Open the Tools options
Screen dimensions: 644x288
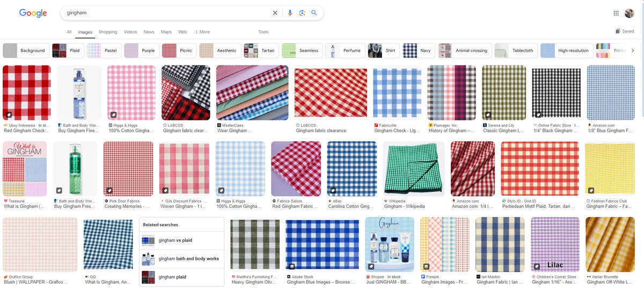[263, 32]
